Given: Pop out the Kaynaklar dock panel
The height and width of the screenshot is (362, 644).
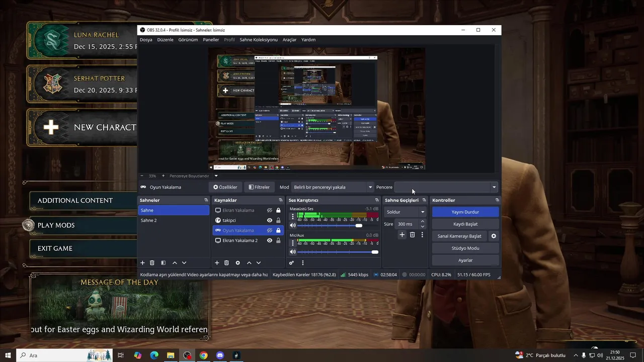Looking at the screenshot, I should click(281, 200).
